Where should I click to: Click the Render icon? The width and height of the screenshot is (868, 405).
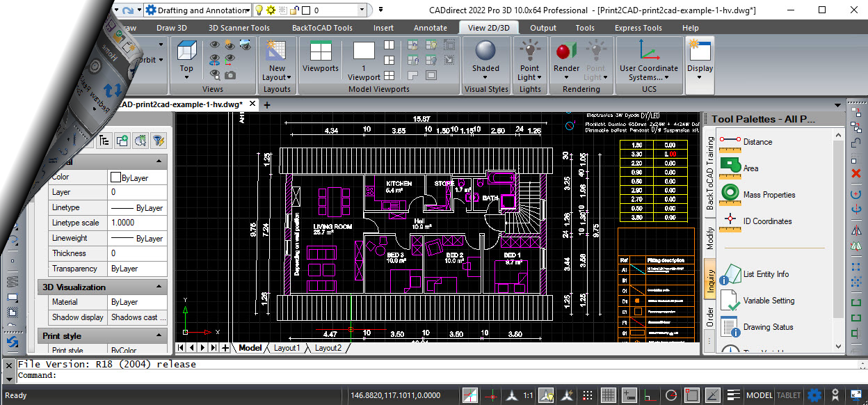[x=566, y=51]
